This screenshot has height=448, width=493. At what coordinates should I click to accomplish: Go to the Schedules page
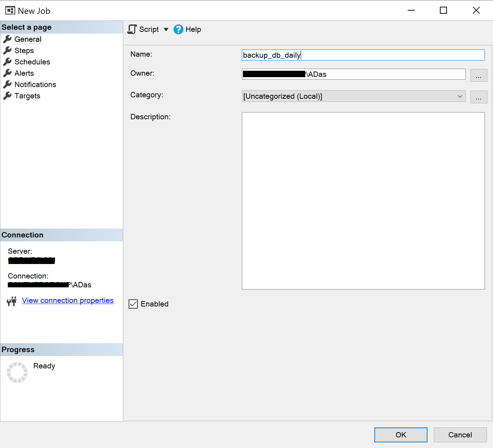tap(32, 62)
